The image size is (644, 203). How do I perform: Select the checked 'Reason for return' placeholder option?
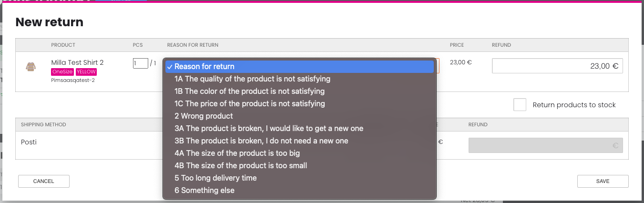tap(299, 67)
